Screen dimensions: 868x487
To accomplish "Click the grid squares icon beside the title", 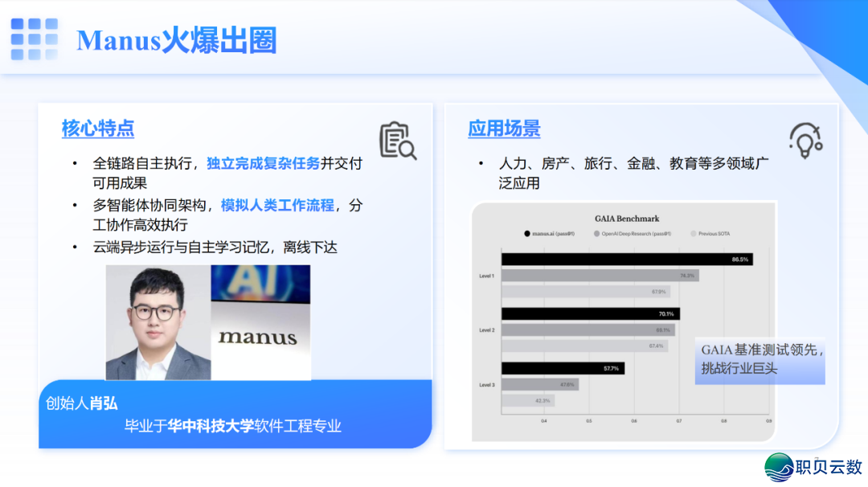I will 34,39.
